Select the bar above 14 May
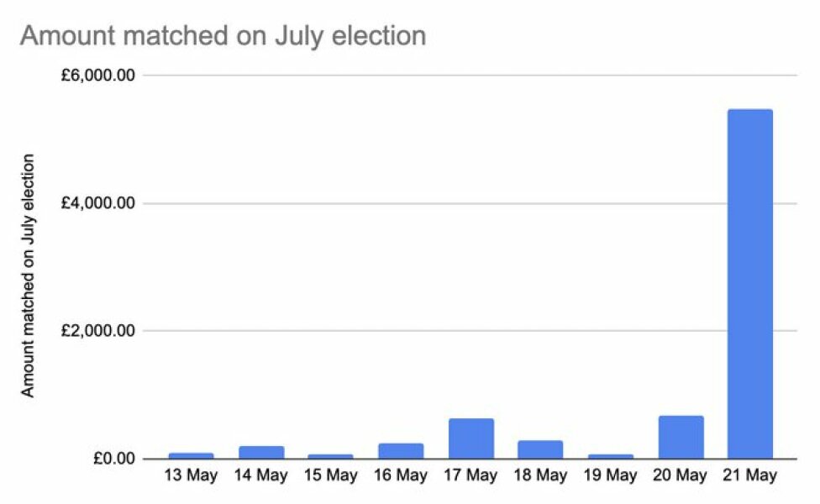This screenshot has width=820, height=504. click(x=261, y=452)
